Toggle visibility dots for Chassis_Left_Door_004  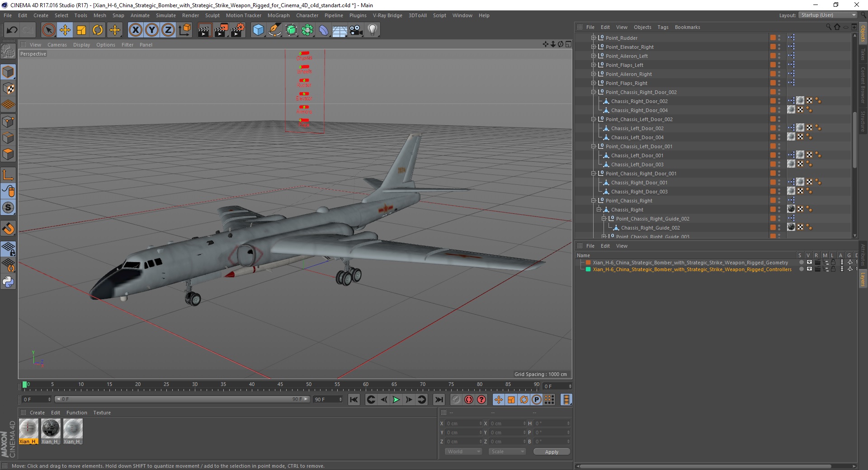coord(779,137)
